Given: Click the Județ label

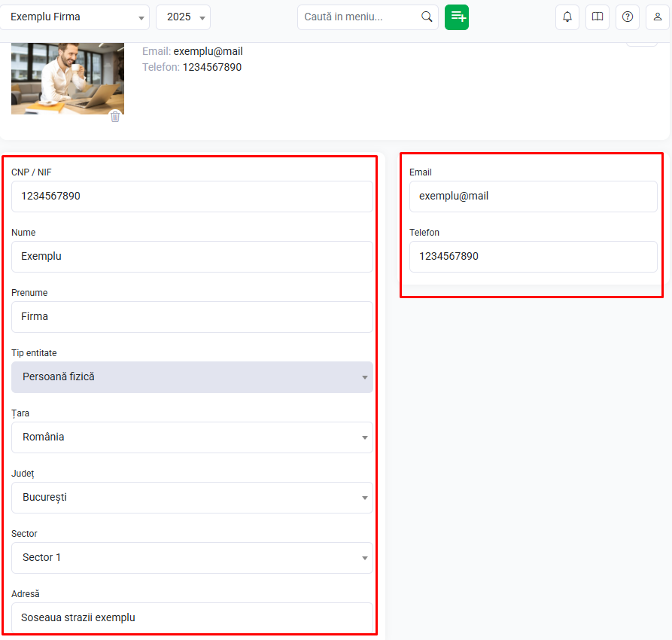Looking at the screenshot, I should pos(23,474).
